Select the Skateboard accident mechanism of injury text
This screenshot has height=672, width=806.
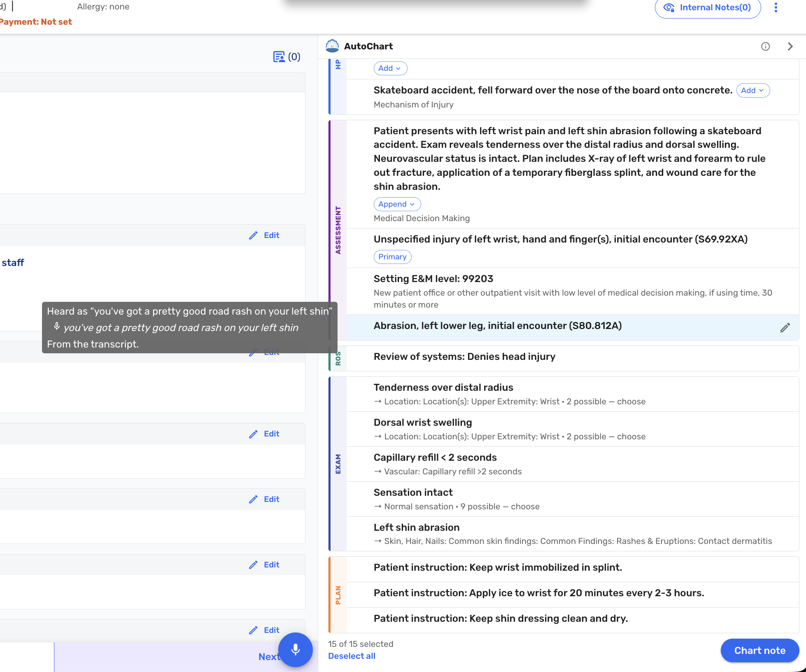(553, 91)
